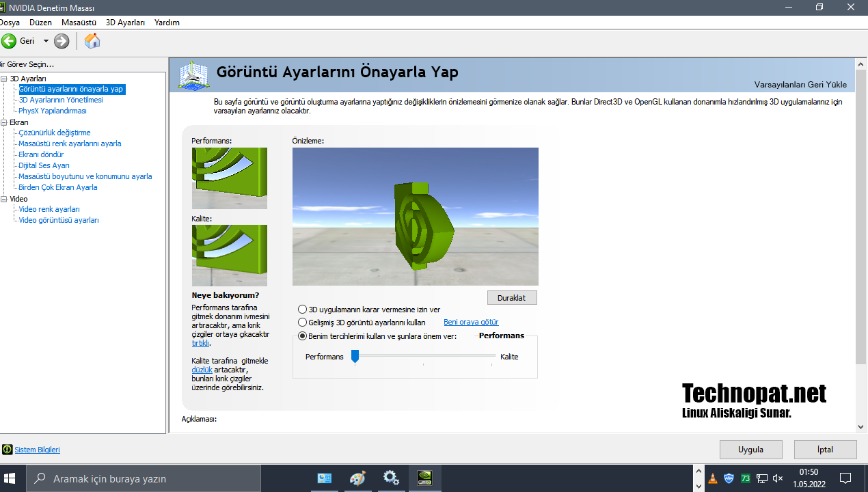
Task: Click the green Geri back arrow icon
Action: click(x=9, y=41)
